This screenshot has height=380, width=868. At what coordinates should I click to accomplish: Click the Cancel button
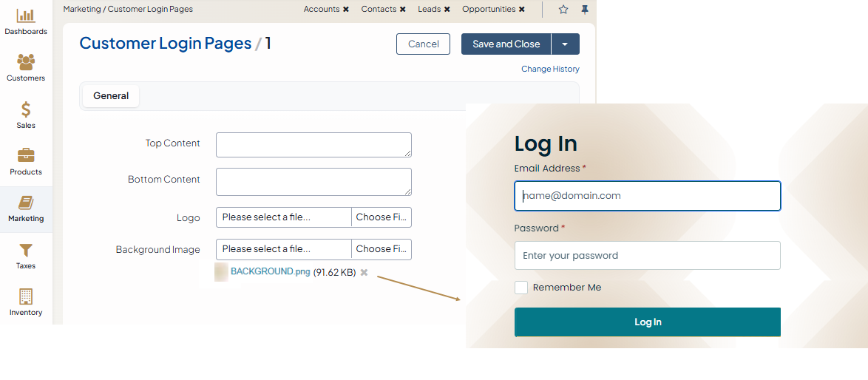(x=423, y=44)
